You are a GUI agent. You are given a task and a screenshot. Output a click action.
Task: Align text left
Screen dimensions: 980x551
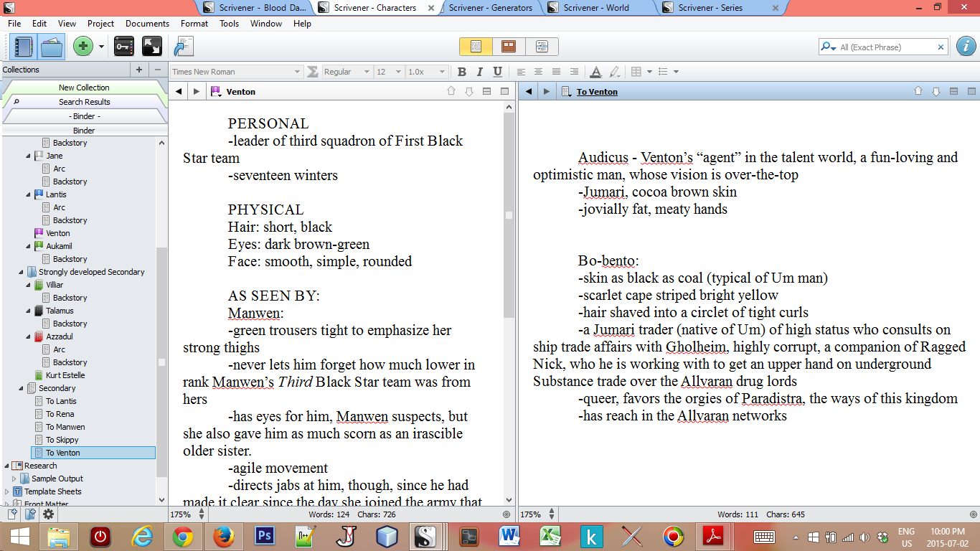521,72
